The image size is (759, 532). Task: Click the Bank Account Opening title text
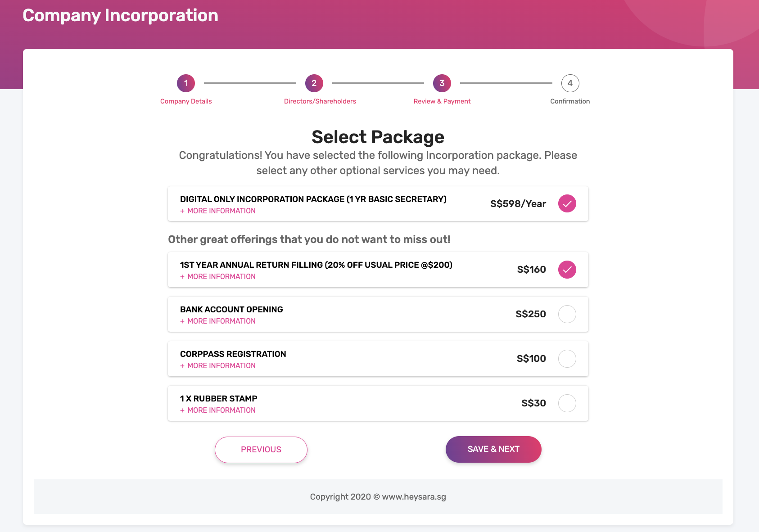(x=231, y=309)
